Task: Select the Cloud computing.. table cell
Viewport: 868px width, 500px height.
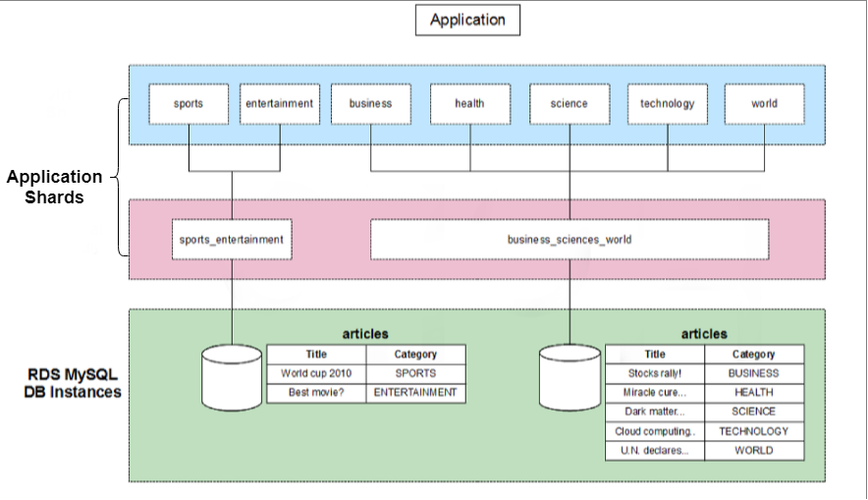Action: click(x=654, y=431)
